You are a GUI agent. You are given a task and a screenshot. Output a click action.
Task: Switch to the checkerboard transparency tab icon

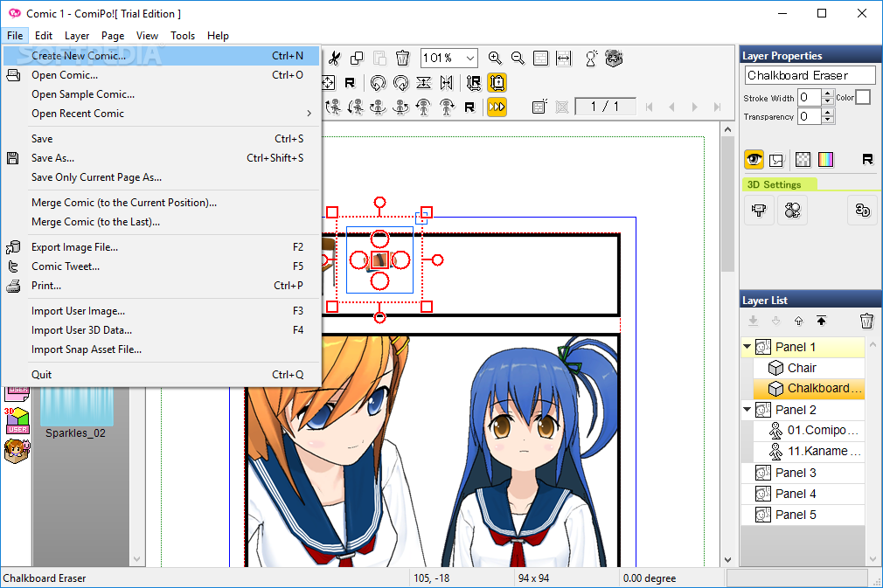click(803, 160)
